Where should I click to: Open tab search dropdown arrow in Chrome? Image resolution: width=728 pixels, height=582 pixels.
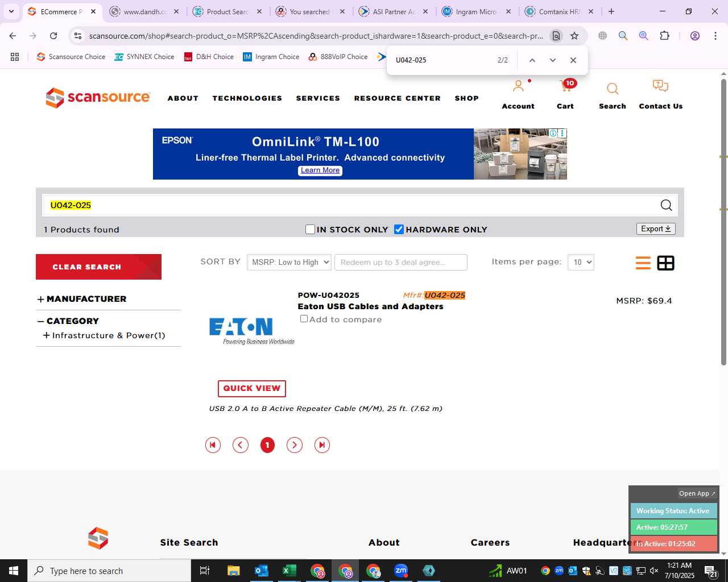(11, 11)
